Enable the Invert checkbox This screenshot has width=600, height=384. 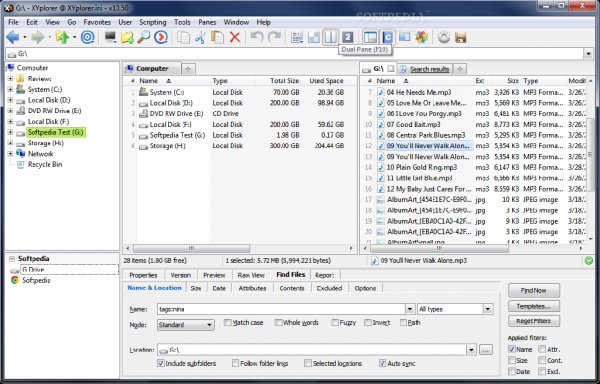point(368,322)
